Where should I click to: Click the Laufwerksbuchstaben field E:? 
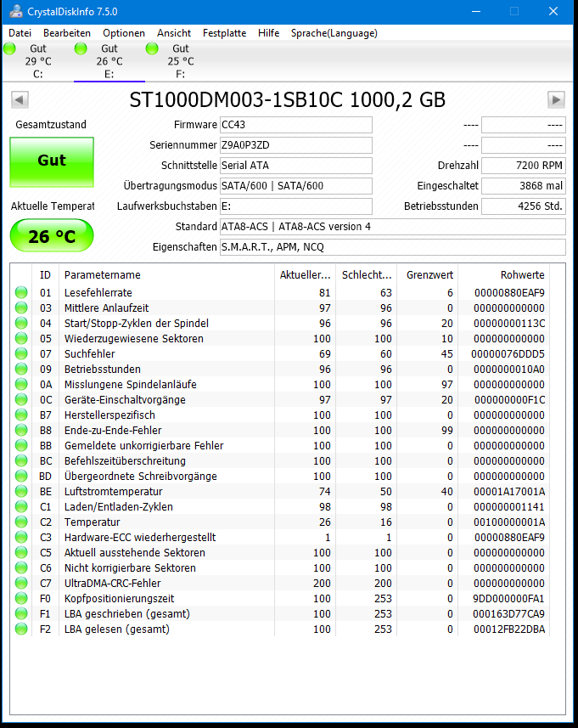coord(296,206)
